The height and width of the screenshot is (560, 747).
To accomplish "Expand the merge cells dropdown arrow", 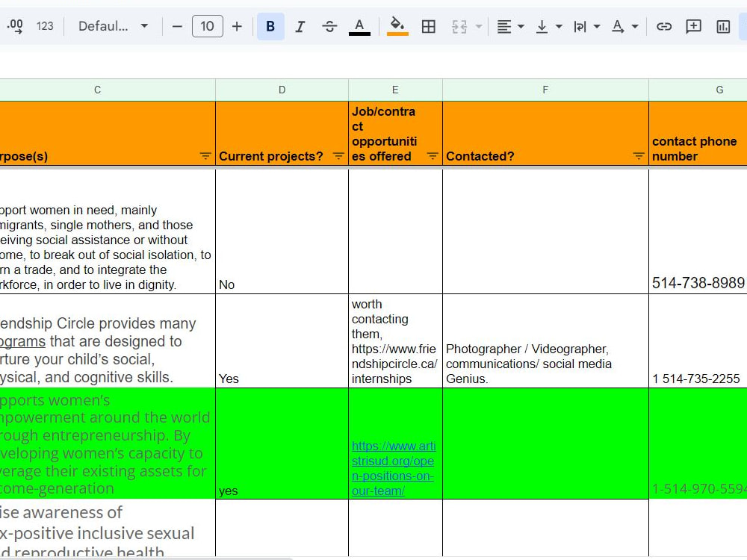I will pos(479,27).
